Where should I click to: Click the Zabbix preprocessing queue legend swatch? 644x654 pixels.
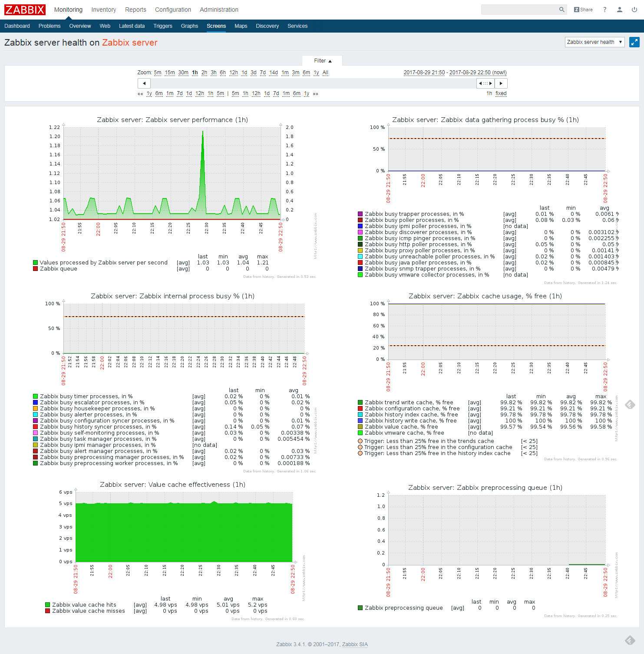pyautogui.click(x=360, y=608)
